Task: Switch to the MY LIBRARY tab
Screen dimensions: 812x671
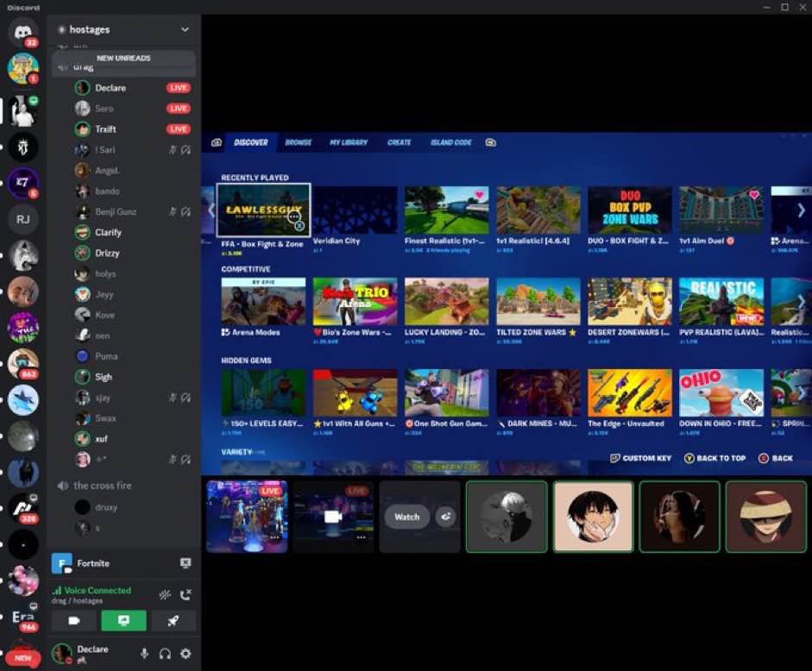Action: 349,142
